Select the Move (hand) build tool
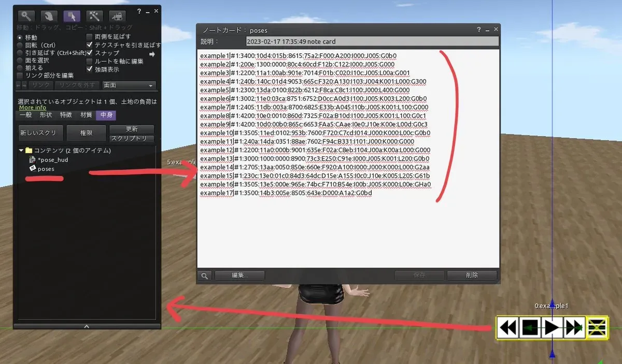 pos(48,16)
